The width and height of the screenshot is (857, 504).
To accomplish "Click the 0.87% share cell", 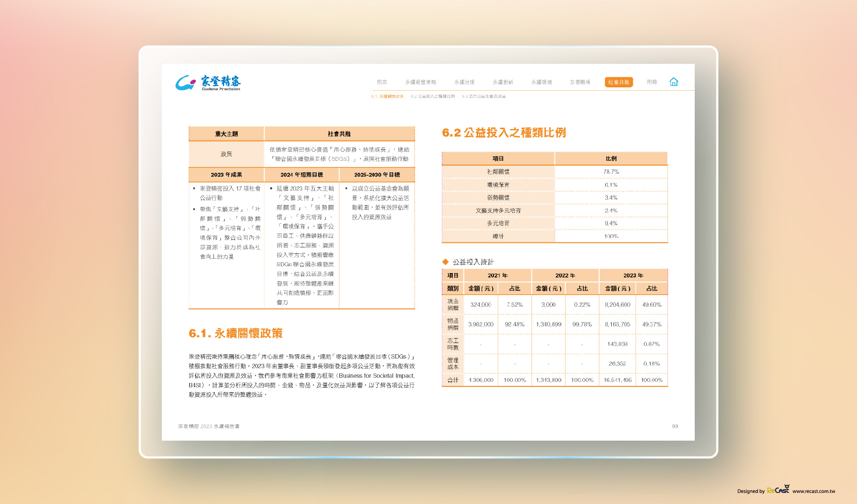I will pos(652,344).
